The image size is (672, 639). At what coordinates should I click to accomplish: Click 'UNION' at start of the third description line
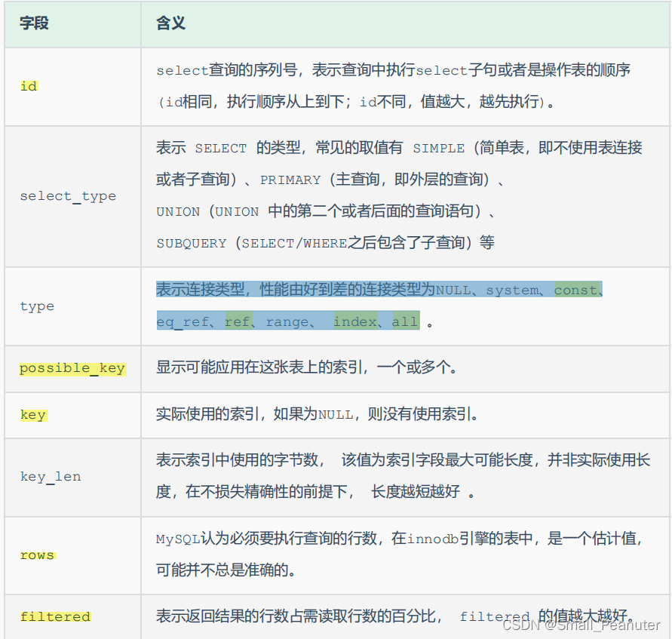coord(178,212)
